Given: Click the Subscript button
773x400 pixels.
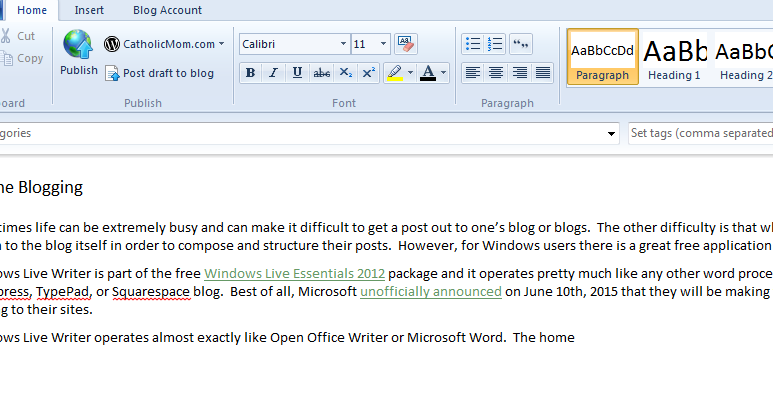Looking at the screenshot, I should click(x=345, y=72).
